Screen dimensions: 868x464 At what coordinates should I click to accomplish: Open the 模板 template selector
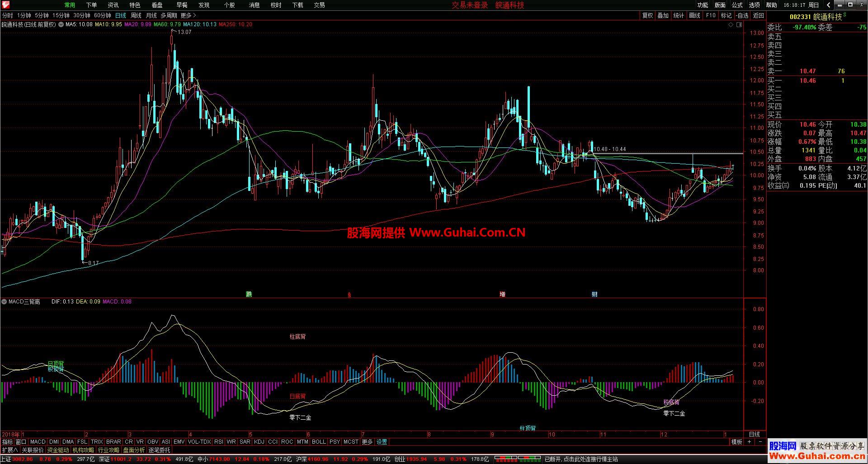737,442
